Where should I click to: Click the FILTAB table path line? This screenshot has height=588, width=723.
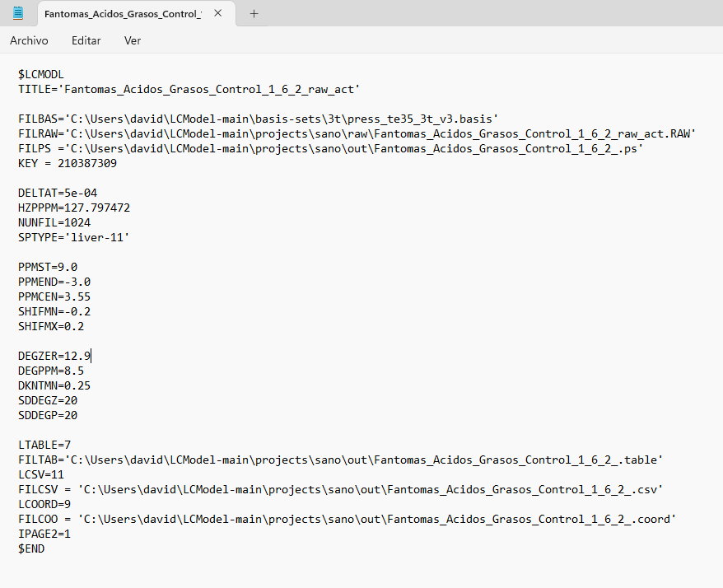[340, 460]
